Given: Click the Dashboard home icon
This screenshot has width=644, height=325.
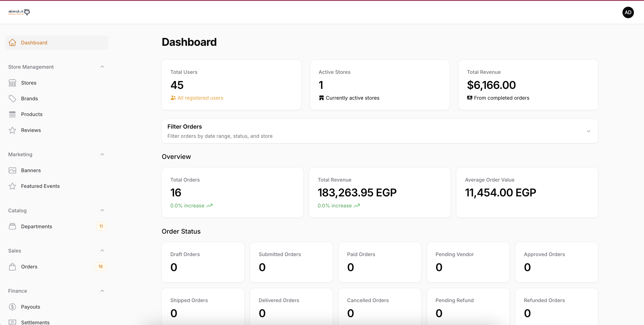Looking at the screenshot, I should click(x=12, y=42).
